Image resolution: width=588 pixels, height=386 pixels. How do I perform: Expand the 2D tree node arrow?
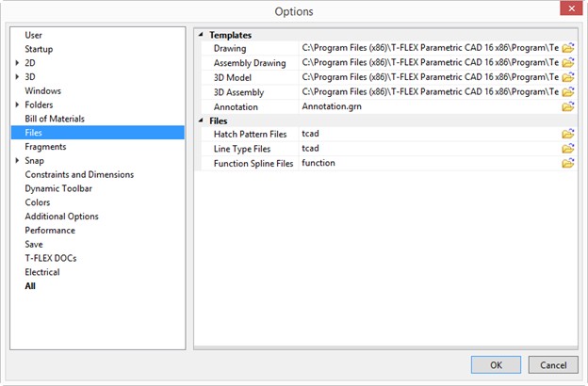[17, 63]
